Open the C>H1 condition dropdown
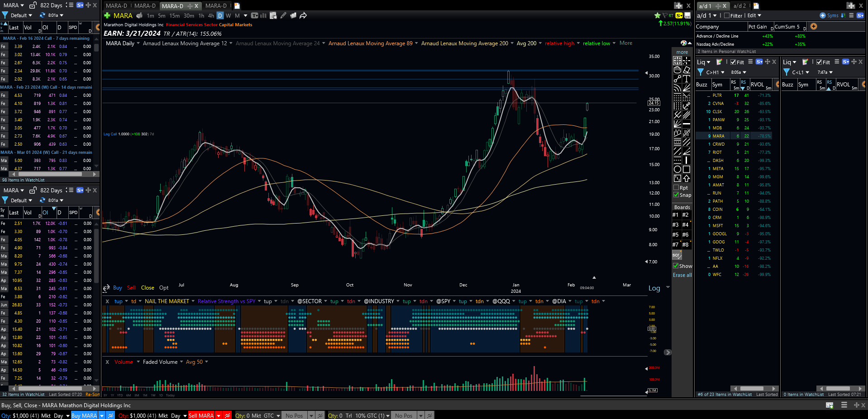Viewport: 868px width, 419px height. tap(715, 72)
